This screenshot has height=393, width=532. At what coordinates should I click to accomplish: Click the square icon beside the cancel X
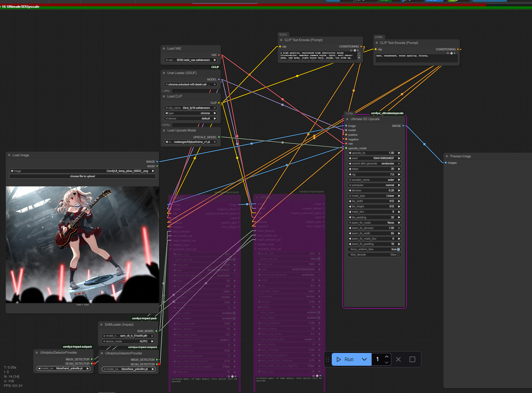pos(412,359)
